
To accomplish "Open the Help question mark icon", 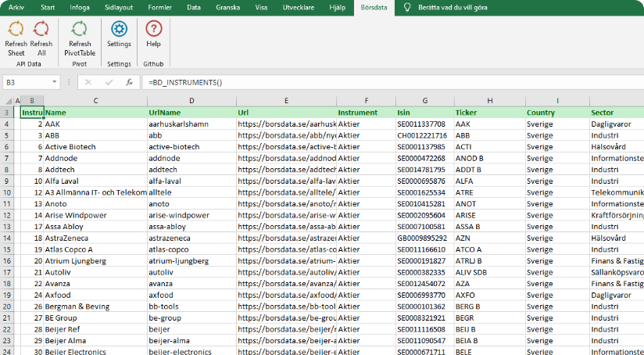I will 153,30.
